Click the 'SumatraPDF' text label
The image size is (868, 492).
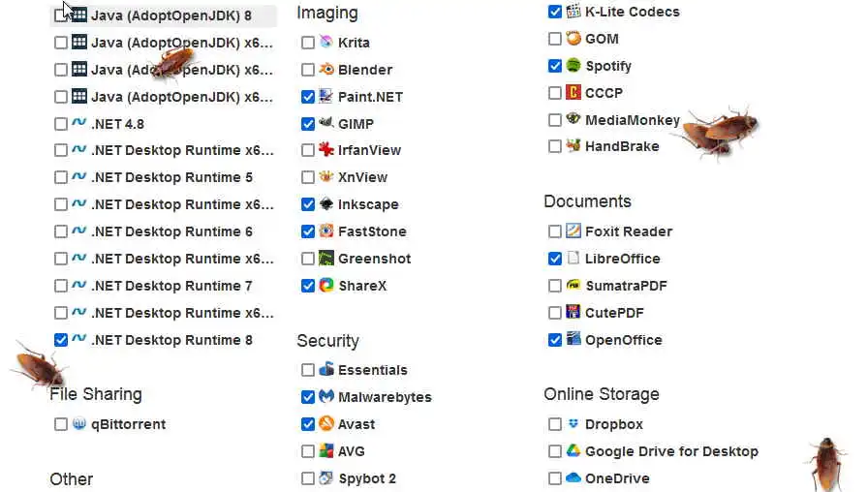coord(626,286)
